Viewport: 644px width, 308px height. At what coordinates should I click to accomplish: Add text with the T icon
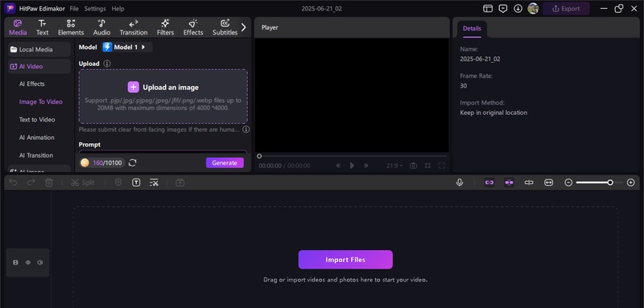136,183
